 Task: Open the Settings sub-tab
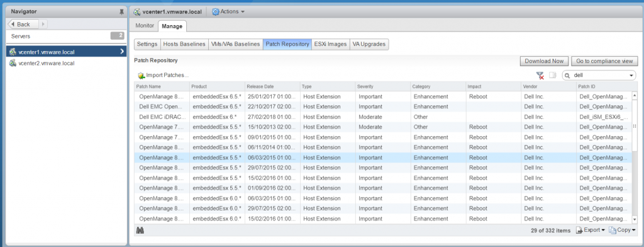tap(147, 44)
